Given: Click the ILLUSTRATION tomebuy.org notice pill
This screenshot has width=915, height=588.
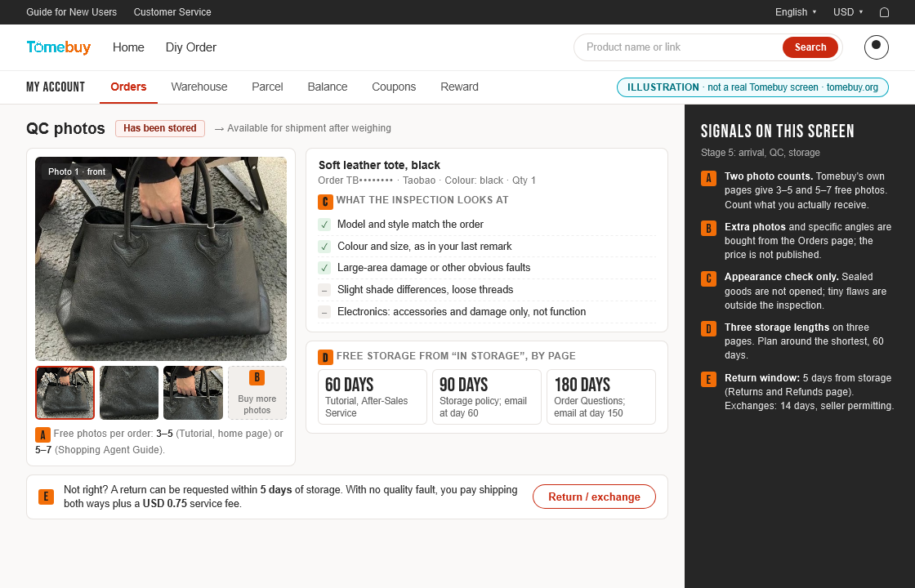Looking at the screenshot, I should tap(752, 87).
